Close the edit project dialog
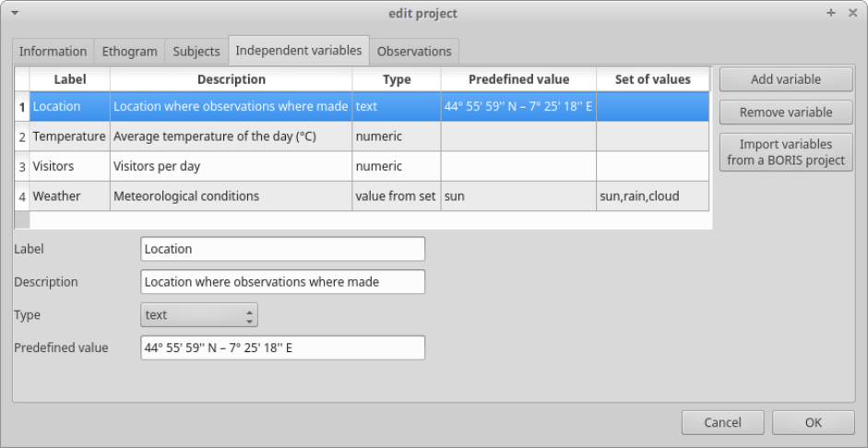The width and height of the screenshot is (868, 448). click(853, 13)
